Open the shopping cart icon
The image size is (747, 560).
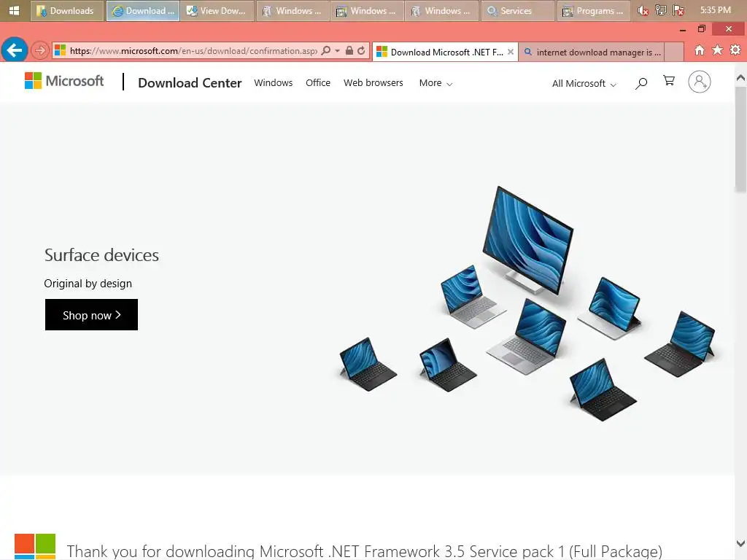669,81
